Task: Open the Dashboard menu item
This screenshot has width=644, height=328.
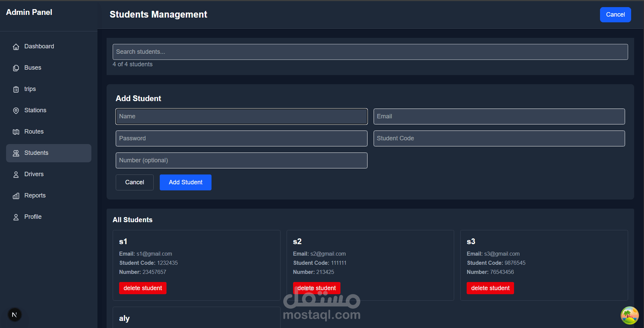Action: pos(49,46)
